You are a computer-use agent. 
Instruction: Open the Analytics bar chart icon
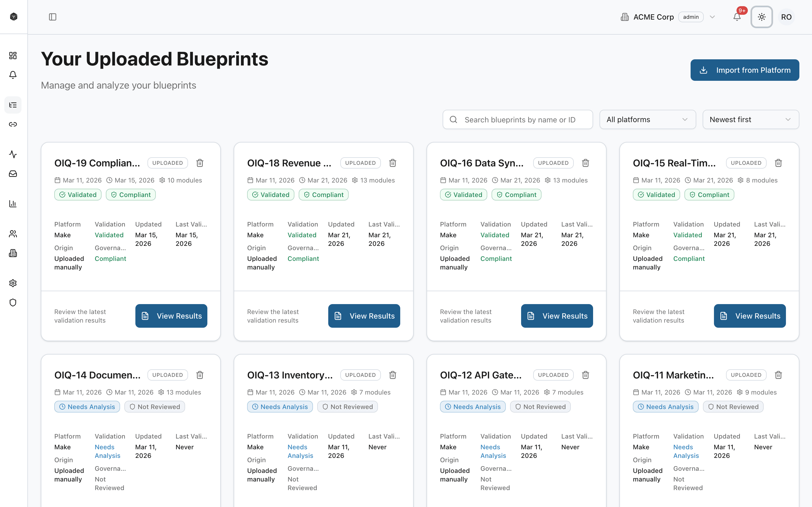pyautogui.click(x=13, y=203)
